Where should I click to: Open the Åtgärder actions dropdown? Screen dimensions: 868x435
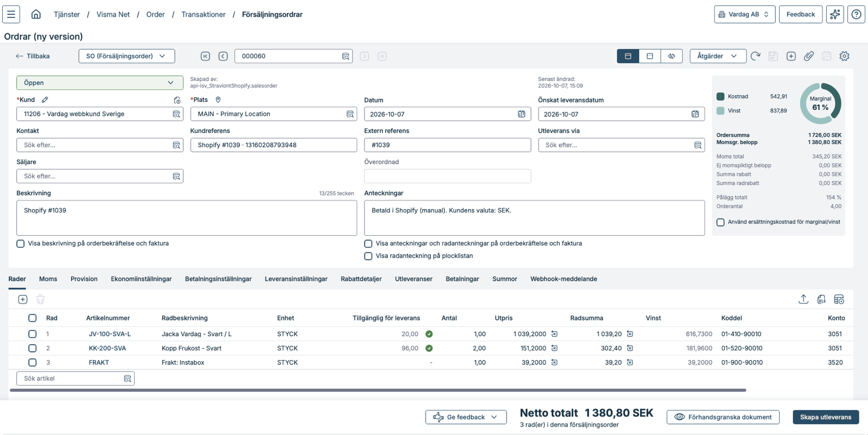point(717,56)
